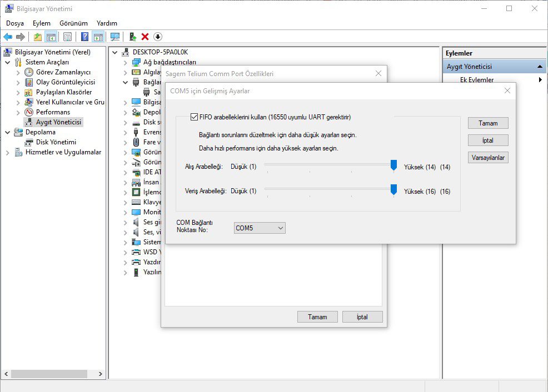548x392 pixels.
Task: Open the Görünüm menu
Action: tap(73, 23)
